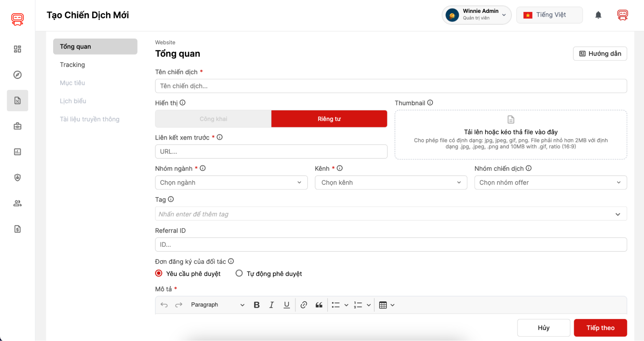644x341 pixels.
Task: Select the Yêu cầu phê duyệt radio button
Action: pos(159,273)
